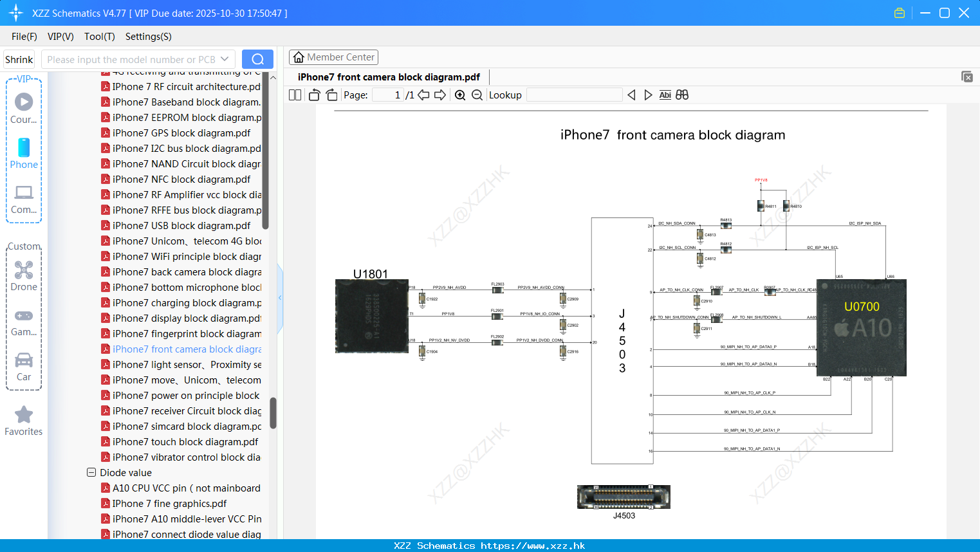Open Favorites star
The width and height of the screenshot is (980, 552).
[24, 421]
